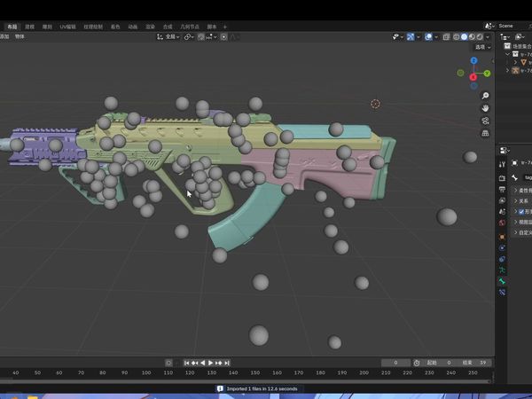The height and width of the screenshot is (399, 532).
Task: Switch to wireframe shading
Action: point(457,36)
